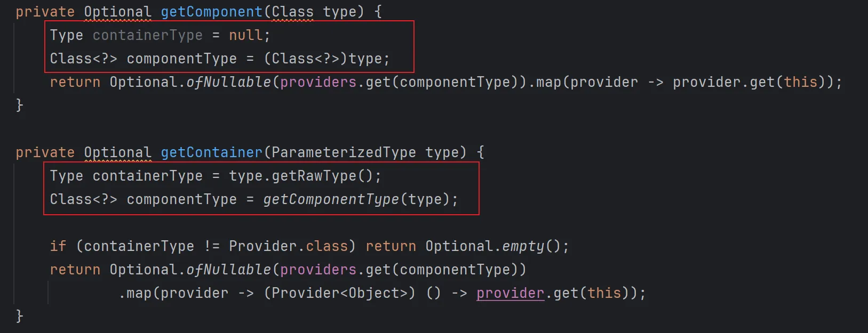The width and height of the screenshot is (868, 333).
Task: Click the private keyword before getComponent
Action: coord(45,12)
